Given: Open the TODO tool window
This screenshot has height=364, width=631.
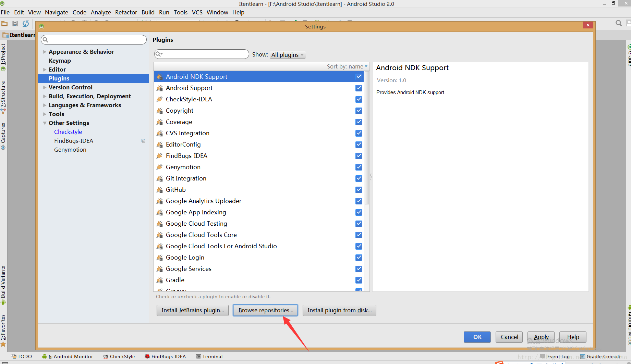Looking at the screenshot, I should click(x=22, y=356).
